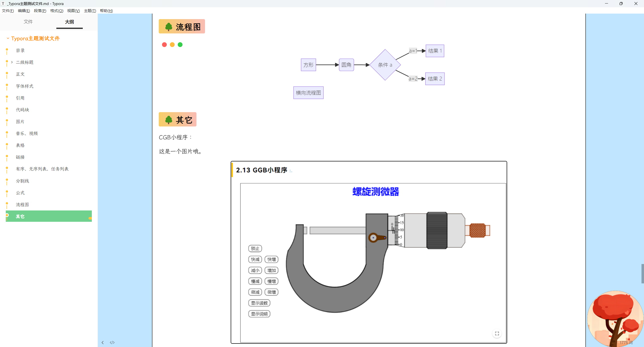
Task: Jump to 引用 in outline
Action: [20, 98]
